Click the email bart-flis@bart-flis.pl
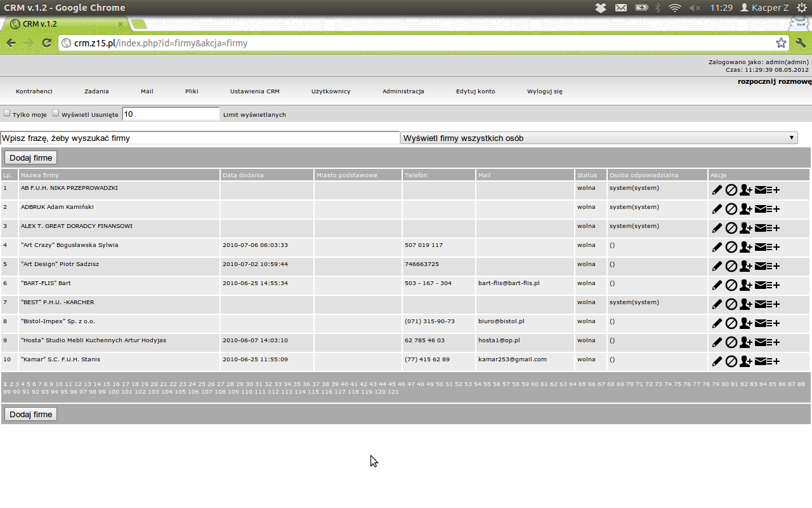Image resolution: width=812 pixels, height=508 pixels. (509, 283)
